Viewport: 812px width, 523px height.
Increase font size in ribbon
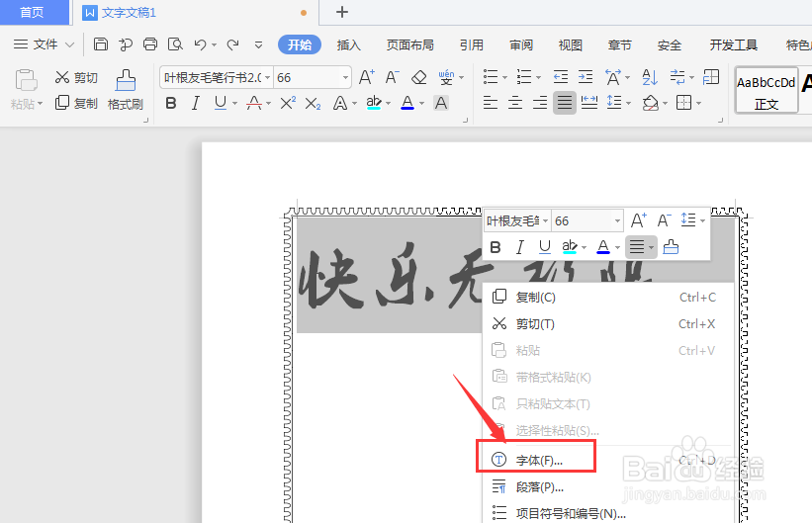367,78
